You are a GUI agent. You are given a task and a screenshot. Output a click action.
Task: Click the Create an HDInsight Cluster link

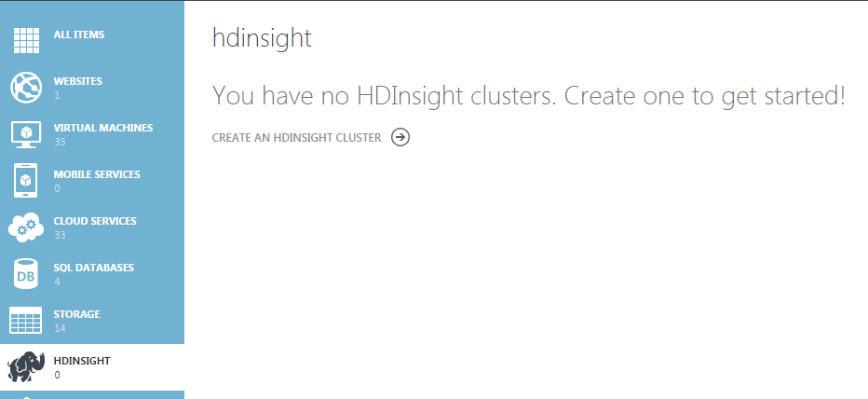(296, 137)
